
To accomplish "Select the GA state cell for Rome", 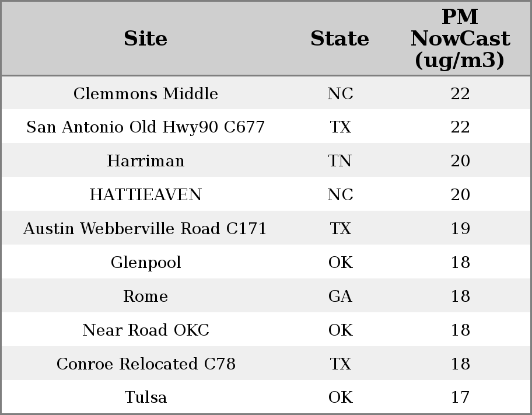I will (340, 297).
